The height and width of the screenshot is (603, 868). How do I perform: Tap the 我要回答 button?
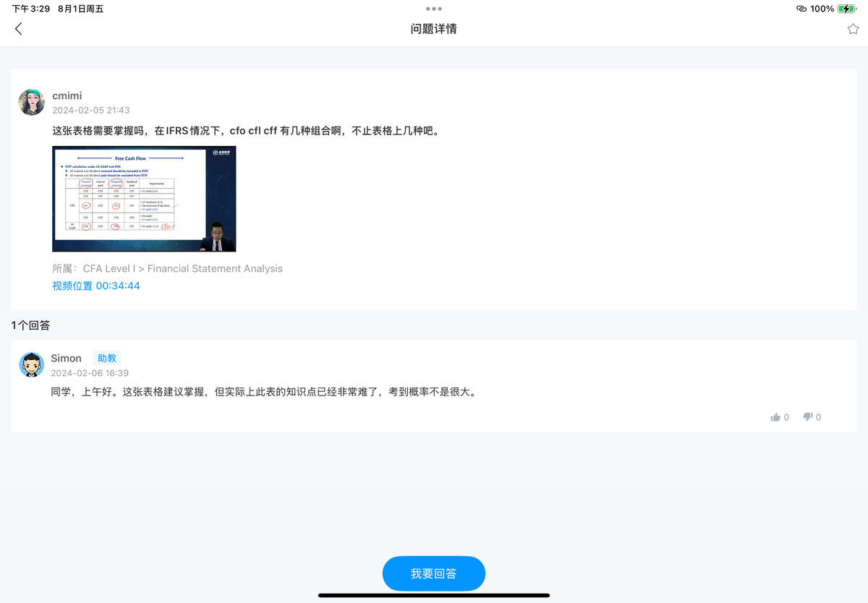pyautogui.click(x=434, y=573)
